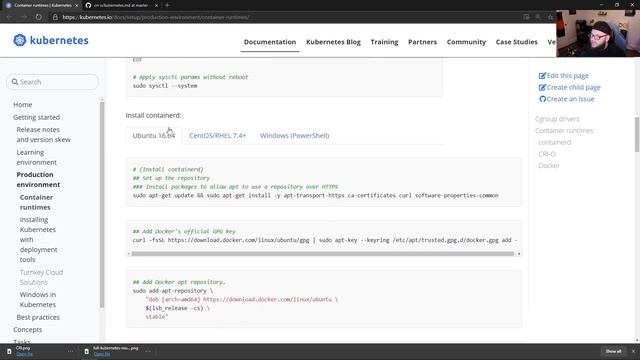Open Installing Kubernetes with deployment tools

click(x=38, y=240)
